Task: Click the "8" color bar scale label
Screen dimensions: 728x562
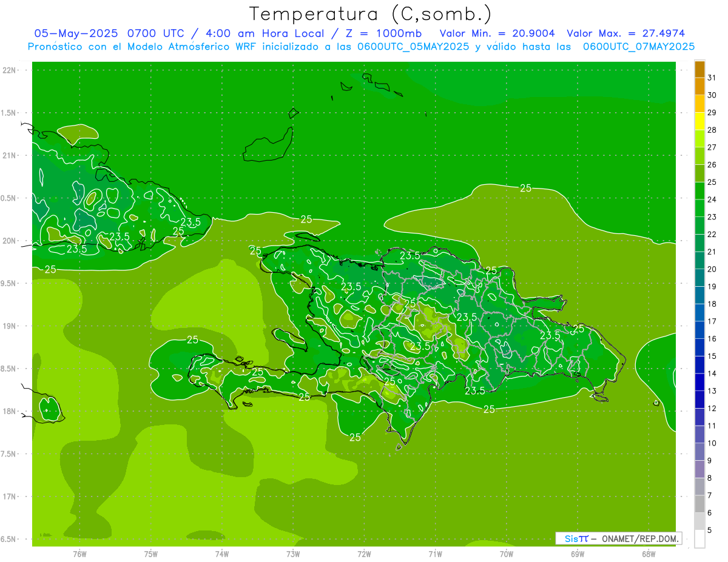Action: [710, 478]
